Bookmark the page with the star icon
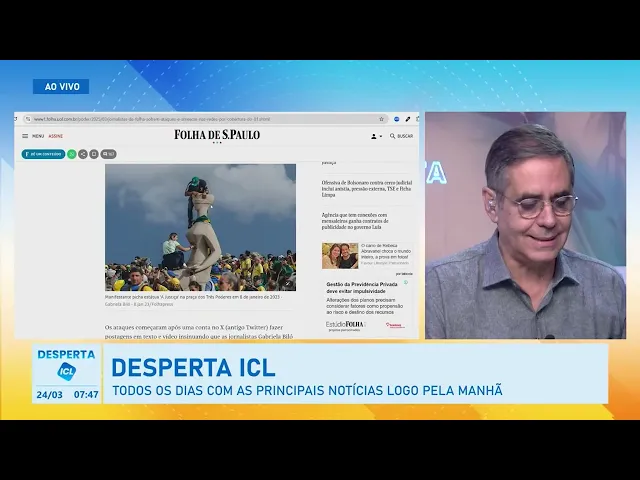640x480 pixels. [x=381, y=119]
